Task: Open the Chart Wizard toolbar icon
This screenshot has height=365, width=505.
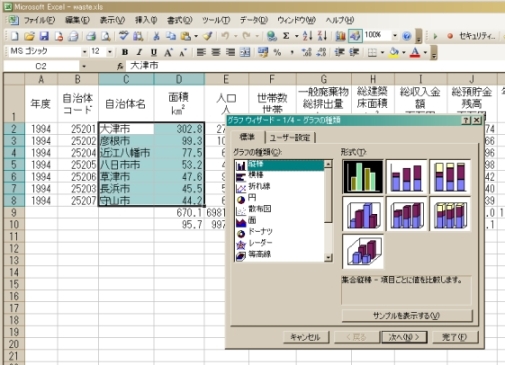Action: point(340,36)
